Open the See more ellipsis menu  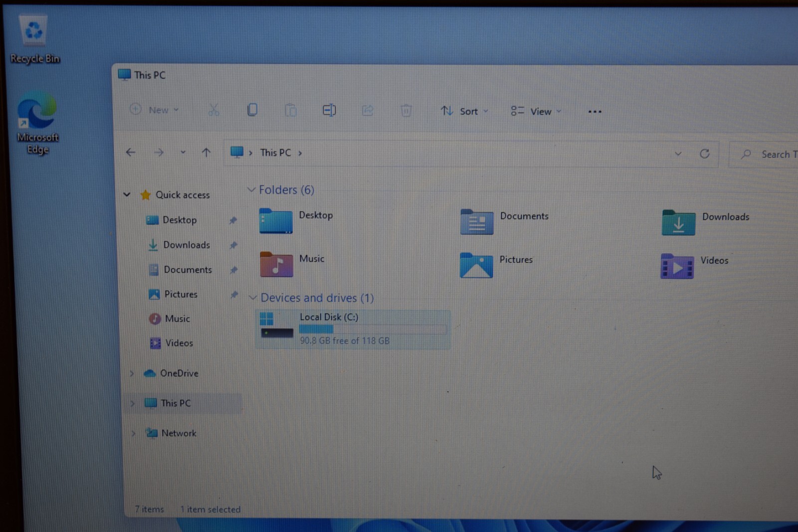click(595, 112)
